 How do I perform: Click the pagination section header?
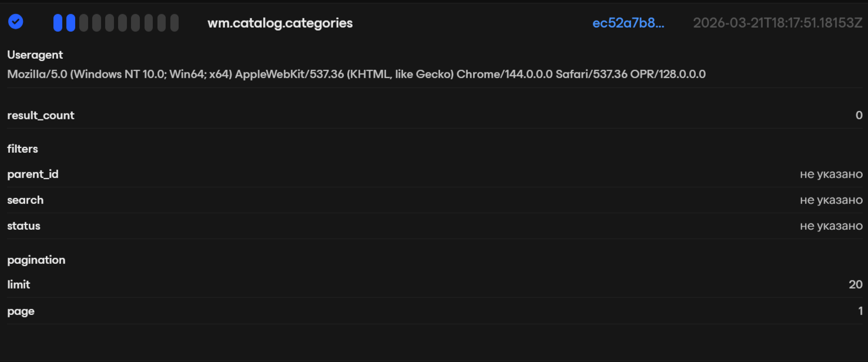[36, 260]
